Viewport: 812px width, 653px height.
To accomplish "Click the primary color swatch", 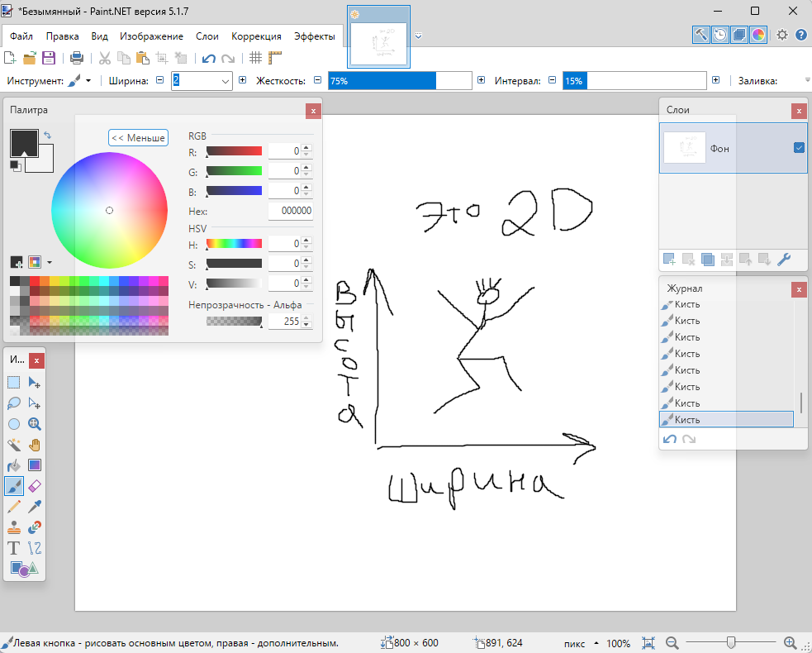I will [24, 143].
